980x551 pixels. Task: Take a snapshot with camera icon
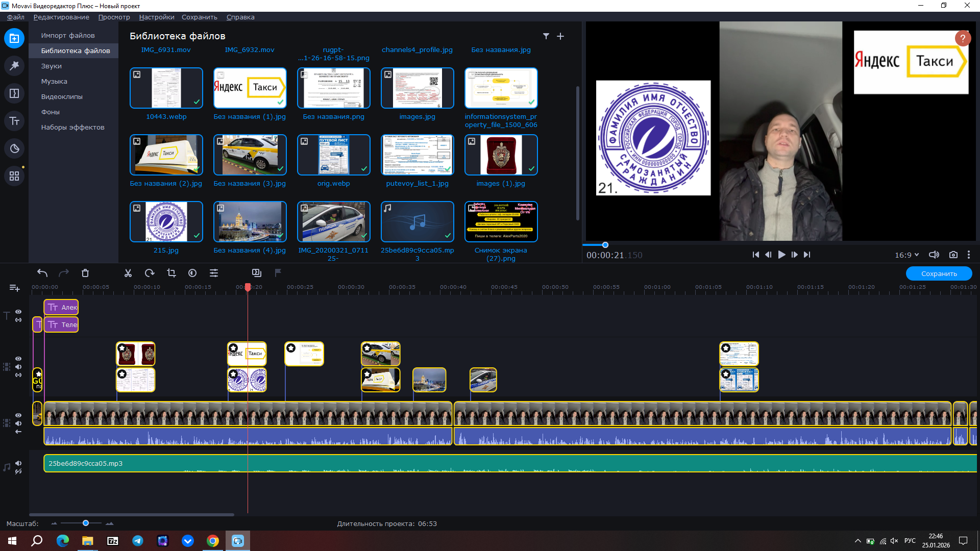click(x=953, y=255)
